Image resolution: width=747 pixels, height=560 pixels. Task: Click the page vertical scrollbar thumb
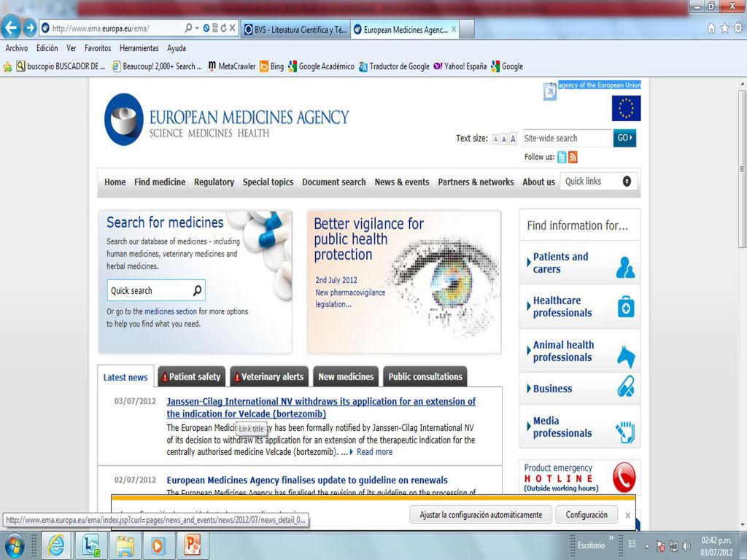pos(741,168)
